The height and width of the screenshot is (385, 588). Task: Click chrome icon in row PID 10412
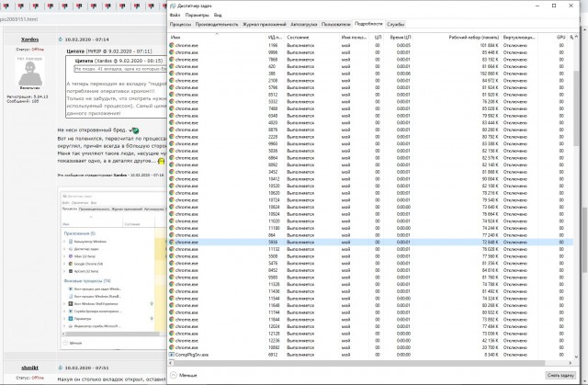tap(172, 179)
